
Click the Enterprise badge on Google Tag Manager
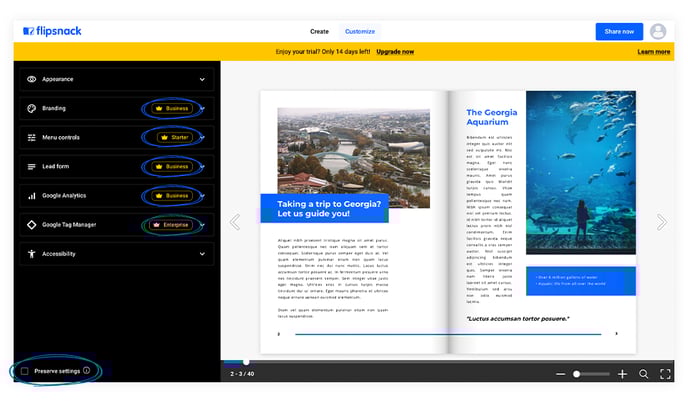tap(171, 225)
